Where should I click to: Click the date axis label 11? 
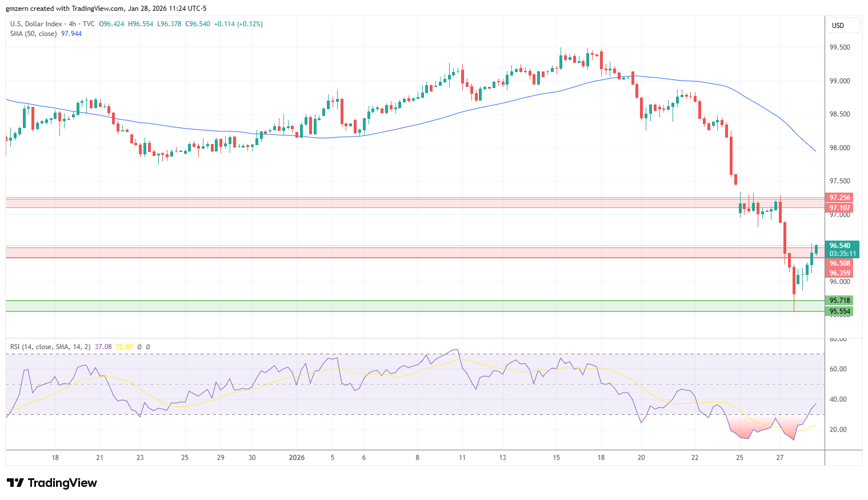(462, 458)
